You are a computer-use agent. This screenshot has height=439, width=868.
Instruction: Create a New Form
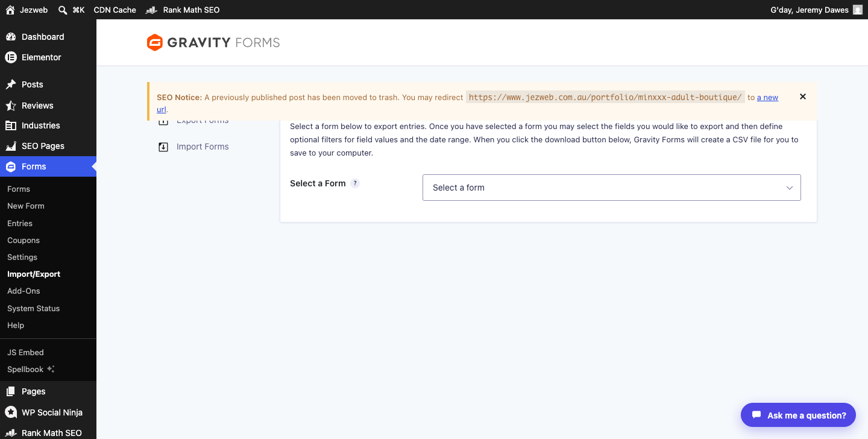26,206
